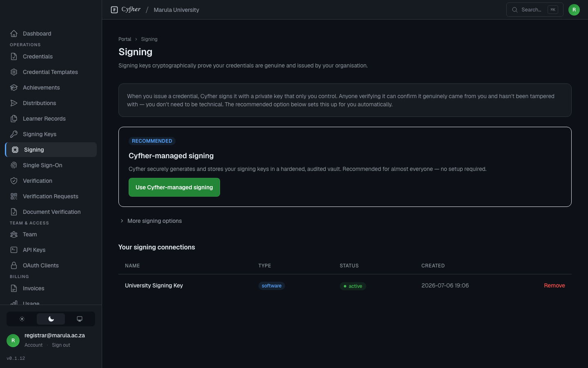Click the RECOMMENDED badge
This screenshot has height=368, width=588.
click(152, 141)
